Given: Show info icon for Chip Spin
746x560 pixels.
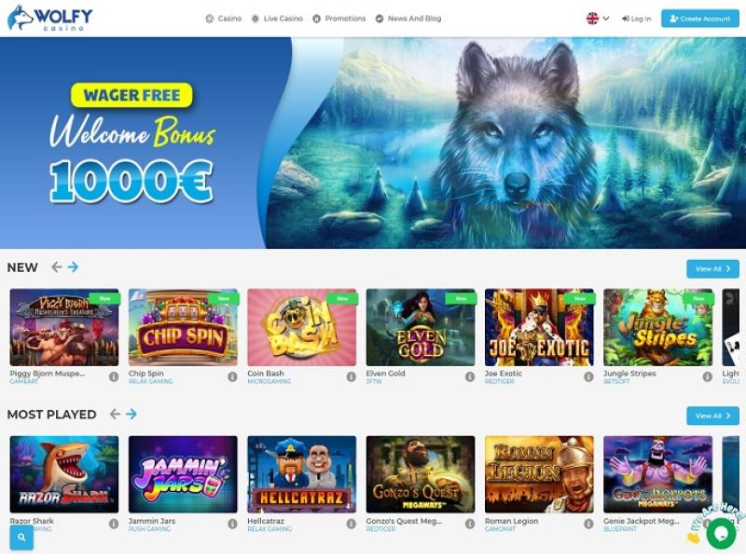Looking at the screenshot, I should click(x=232, y=376).
